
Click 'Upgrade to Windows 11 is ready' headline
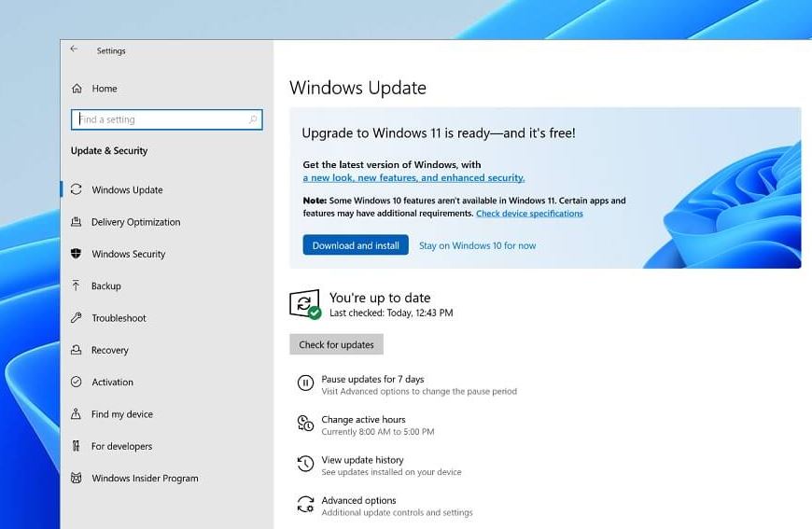point(439,133)
